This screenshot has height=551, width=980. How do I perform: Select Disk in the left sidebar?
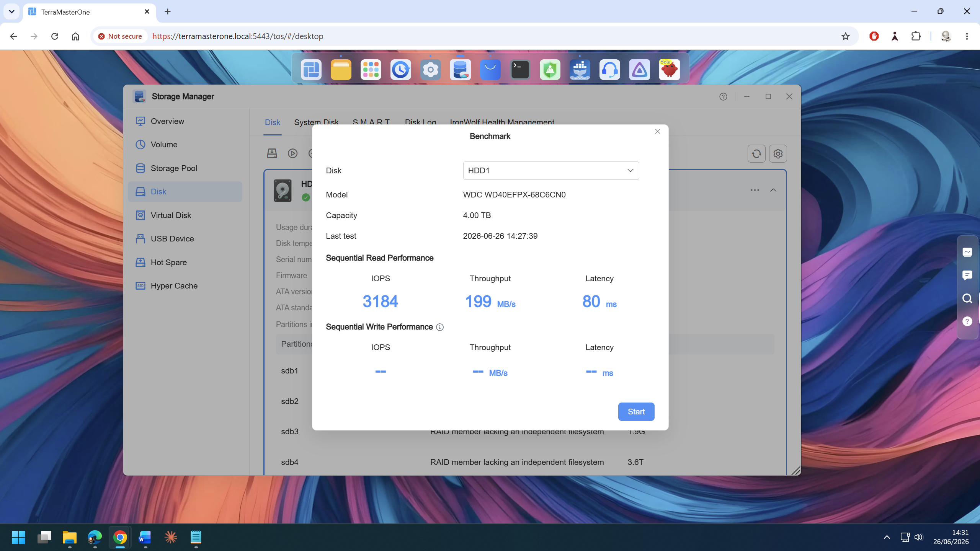(185, 192)
